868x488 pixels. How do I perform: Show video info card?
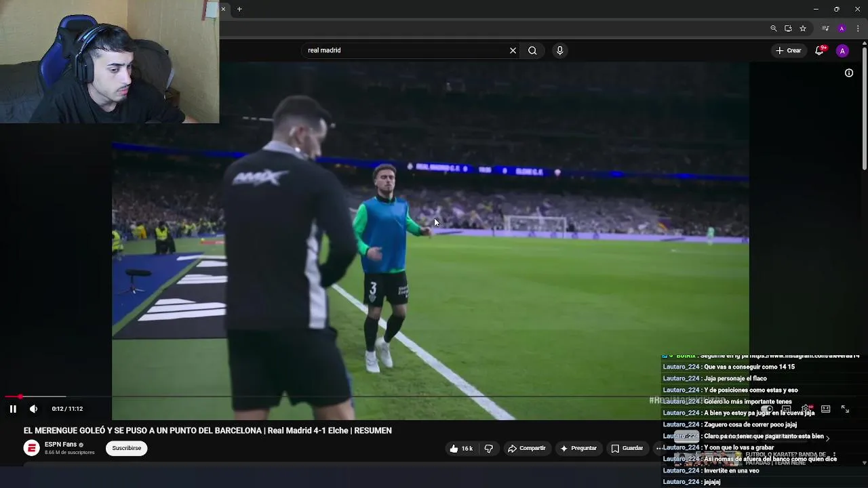[x=849, y=73]
